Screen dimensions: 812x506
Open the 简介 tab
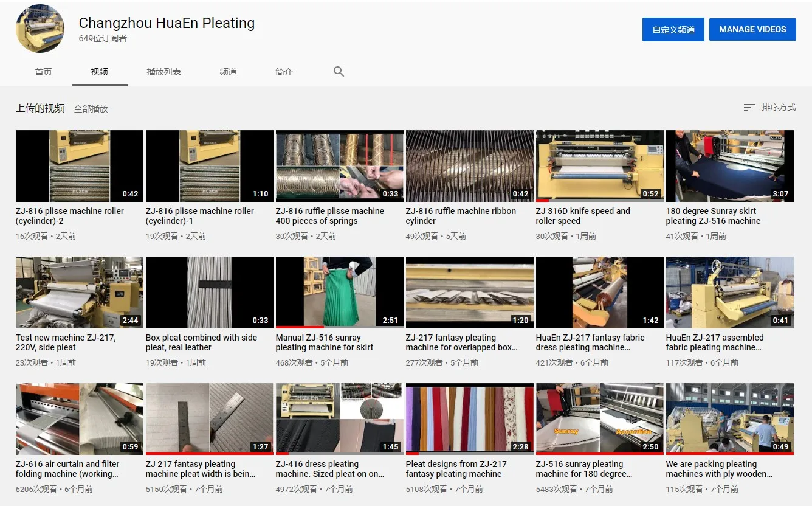[x=284, y=72]
